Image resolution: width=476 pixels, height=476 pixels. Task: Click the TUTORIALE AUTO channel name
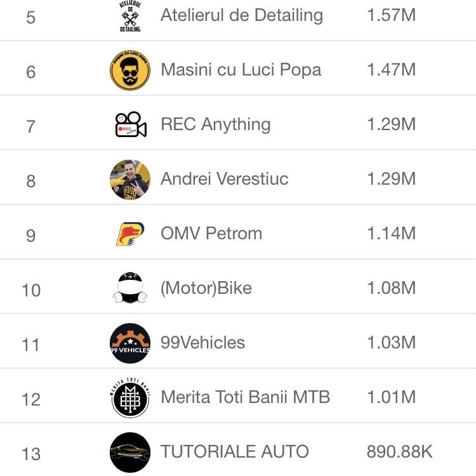pos(235,451)
